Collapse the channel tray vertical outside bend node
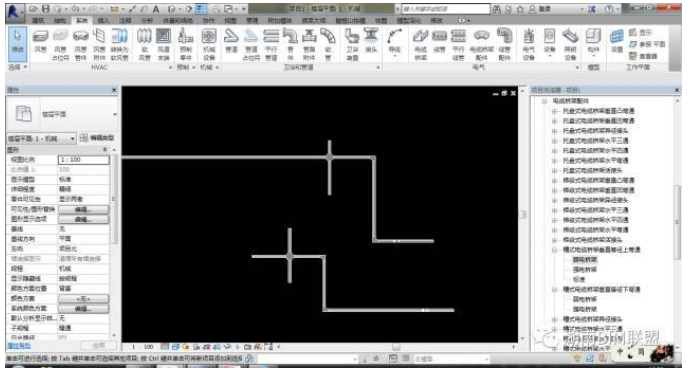This screenshot has height=372, width=690. 554,250
